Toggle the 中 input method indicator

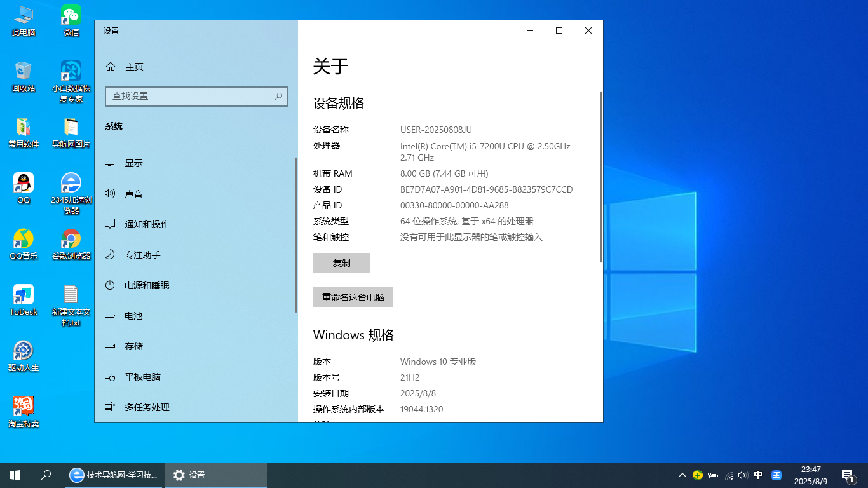(x=758, y=475)
